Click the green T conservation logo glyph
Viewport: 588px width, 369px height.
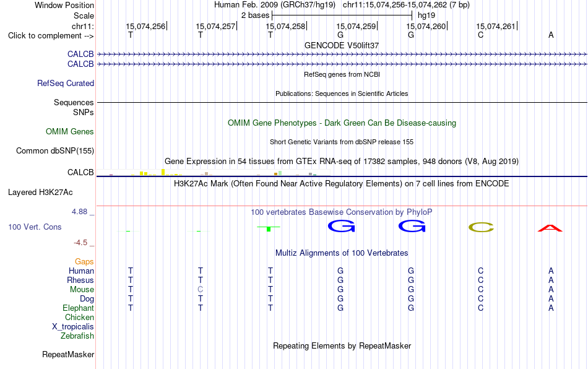269,228
